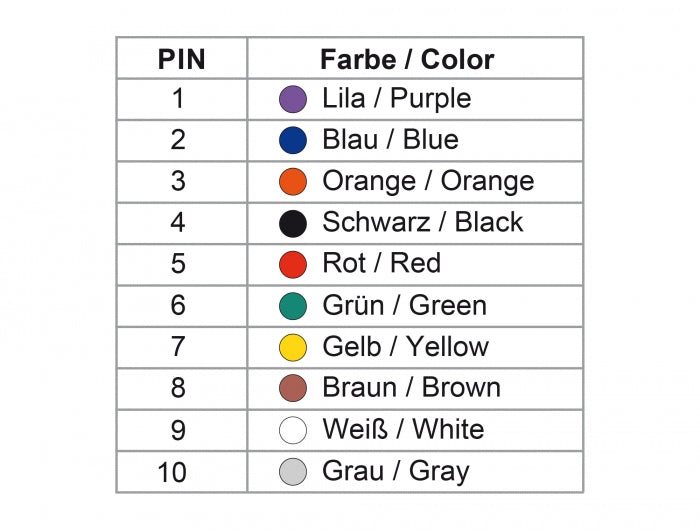This screenshot has width=700, height=530.
Task: Select the Lila / Purple label
Action: (396, 99)
